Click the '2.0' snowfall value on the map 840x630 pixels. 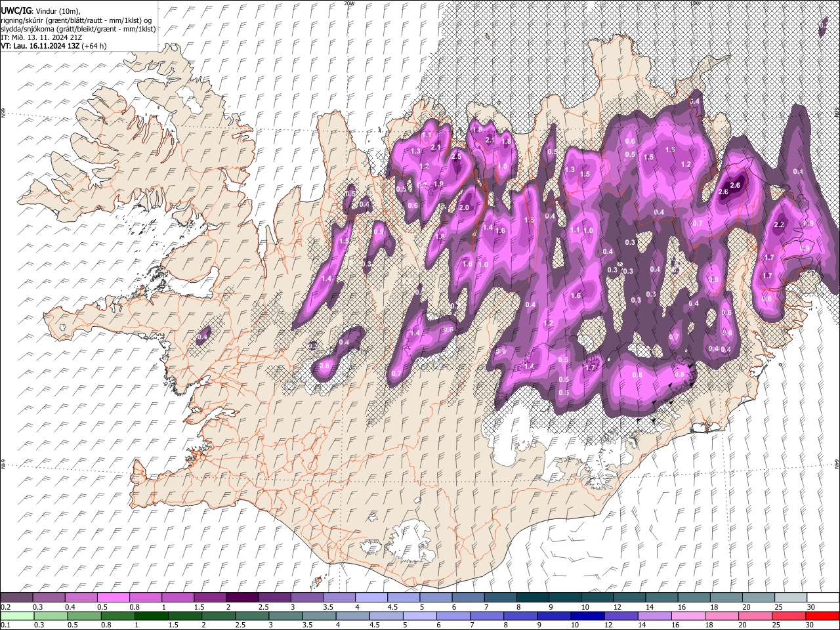click(464, 208)
